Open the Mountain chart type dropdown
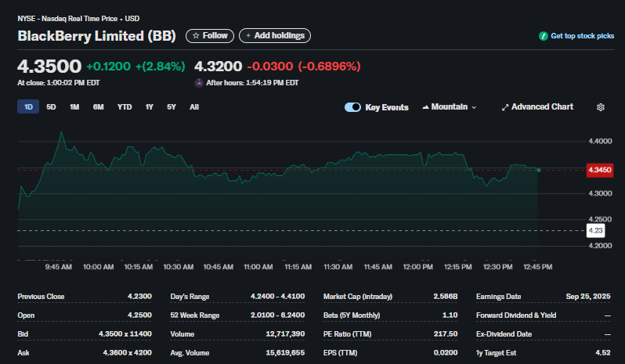The height and width of the screenshot is (364, 625). [450, 106]
